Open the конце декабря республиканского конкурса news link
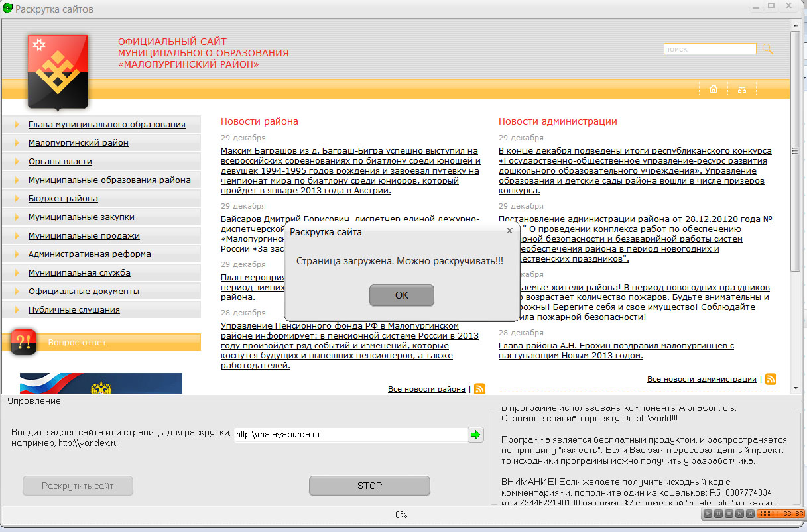The width and height of the screenshot is (807, 532). [x=635, y=171]
